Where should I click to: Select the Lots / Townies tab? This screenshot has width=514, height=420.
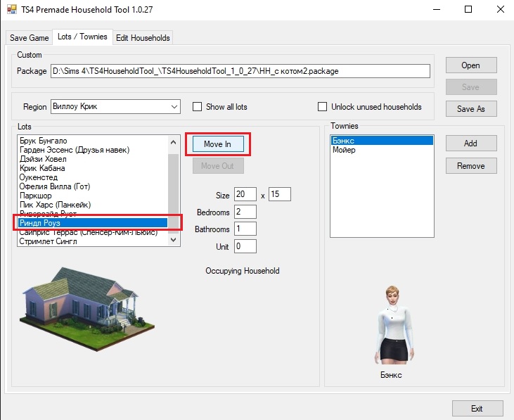pyautogui.click(x=83, y=37)
